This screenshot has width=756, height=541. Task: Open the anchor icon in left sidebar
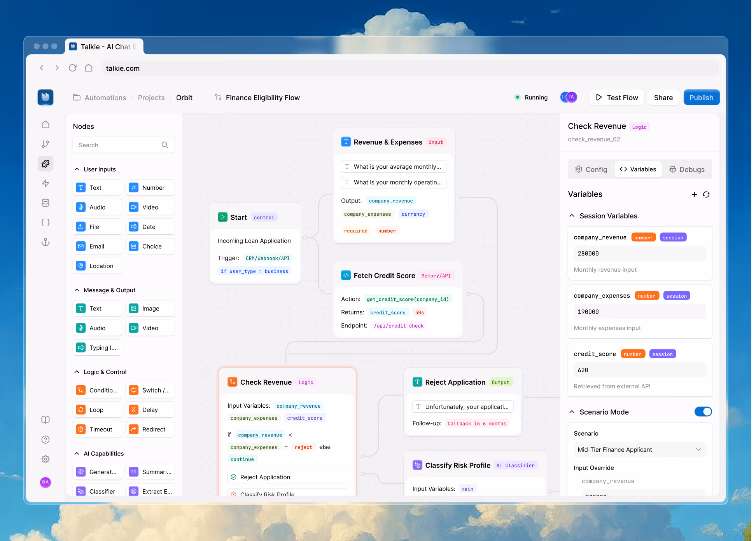click(x=45, y=242)
